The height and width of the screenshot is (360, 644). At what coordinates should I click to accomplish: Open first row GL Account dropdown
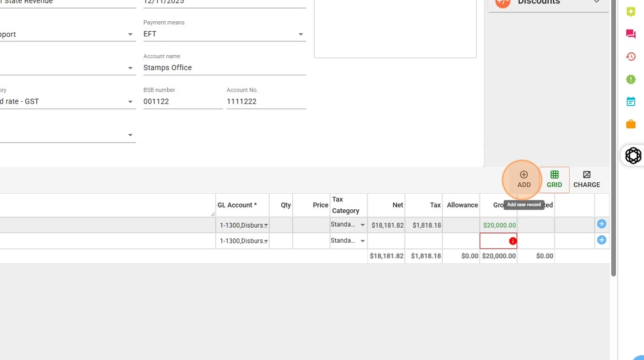(266, 225)
